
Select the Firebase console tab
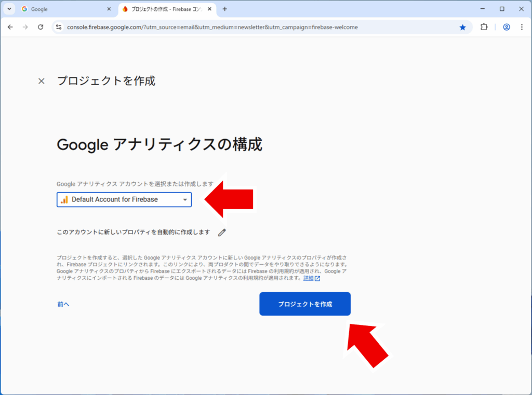[x=166, y=9]
